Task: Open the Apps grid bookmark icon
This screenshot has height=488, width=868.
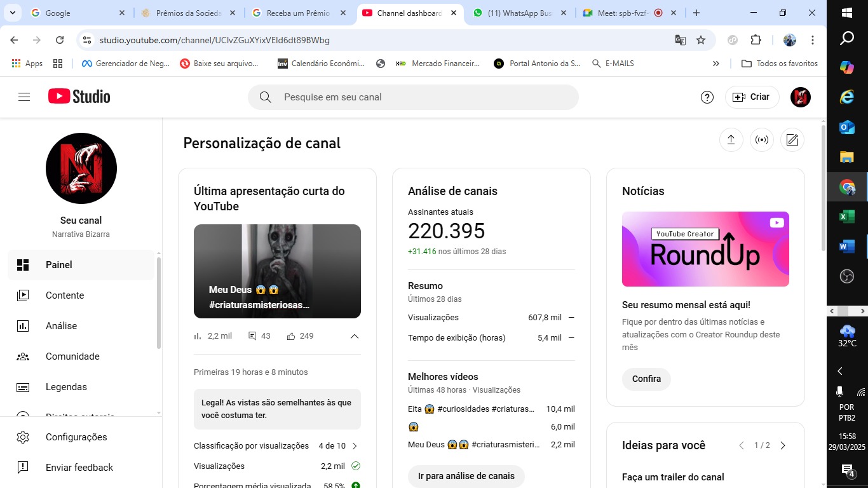Action: coord(58,64)
